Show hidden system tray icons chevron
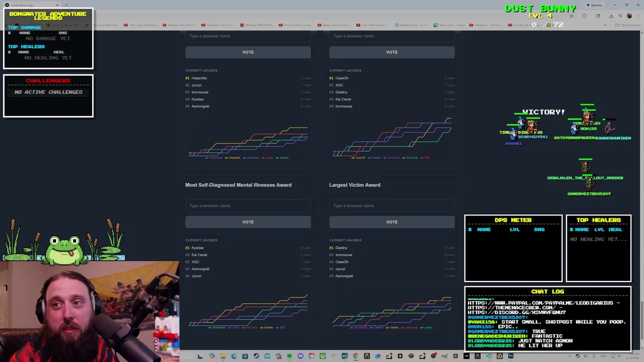The image size is (644, 362). tap(570, 356)
